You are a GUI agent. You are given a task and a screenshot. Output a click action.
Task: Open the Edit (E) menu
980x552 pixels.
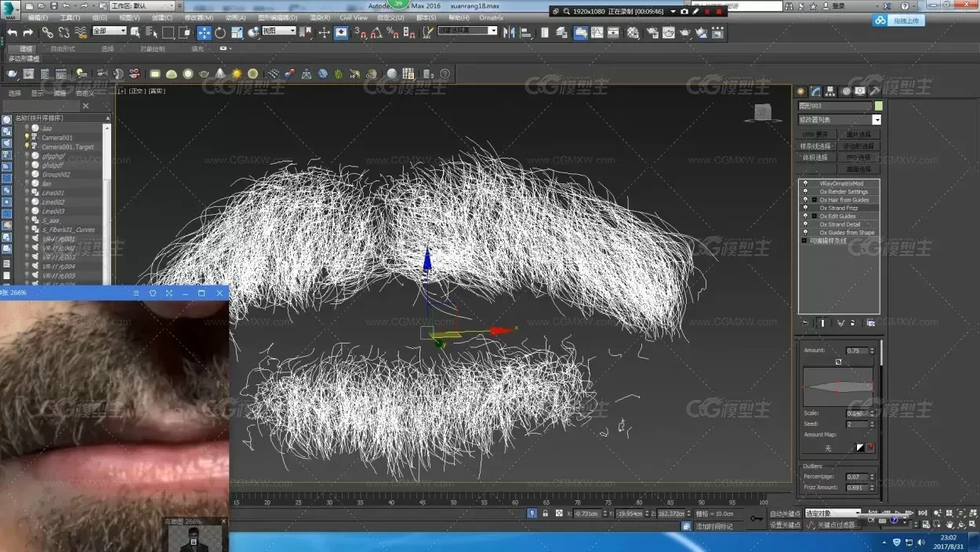pos(38,17)
